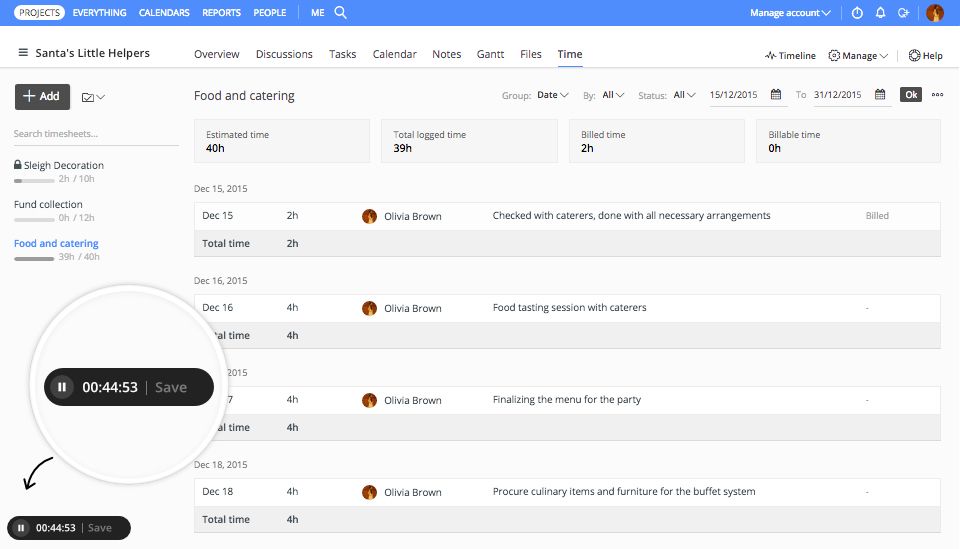
Task: Open the Manage account dropdown
Action: pyautogui.click(x=791, y=13)
